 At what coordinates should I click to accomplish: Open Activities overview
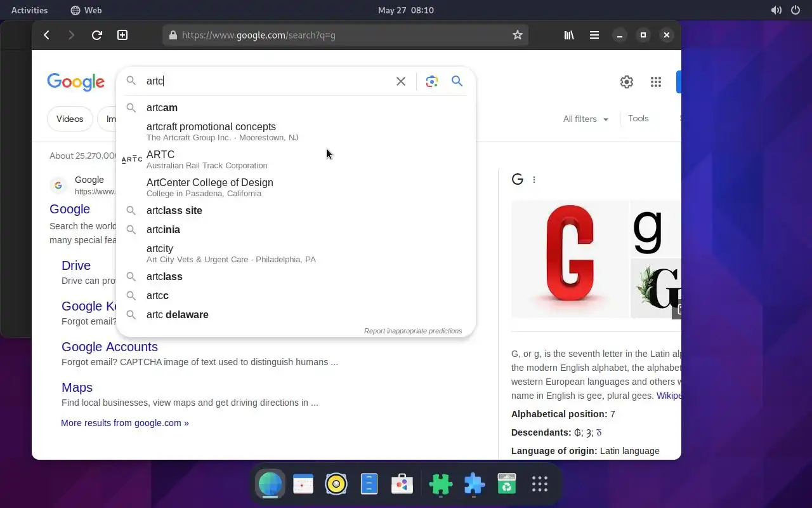[29, 10]
